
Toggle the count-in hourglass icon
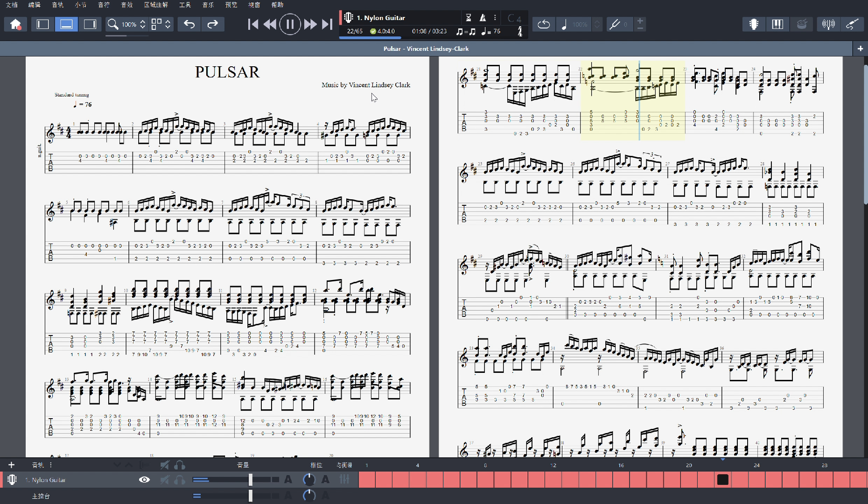point(469,18)
